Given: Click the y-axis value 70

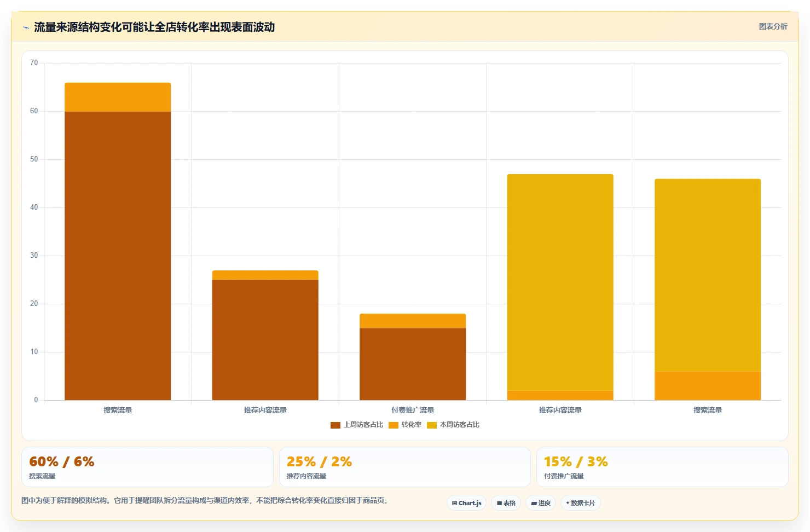Looking at the screenshot, I should pos(34,63).
